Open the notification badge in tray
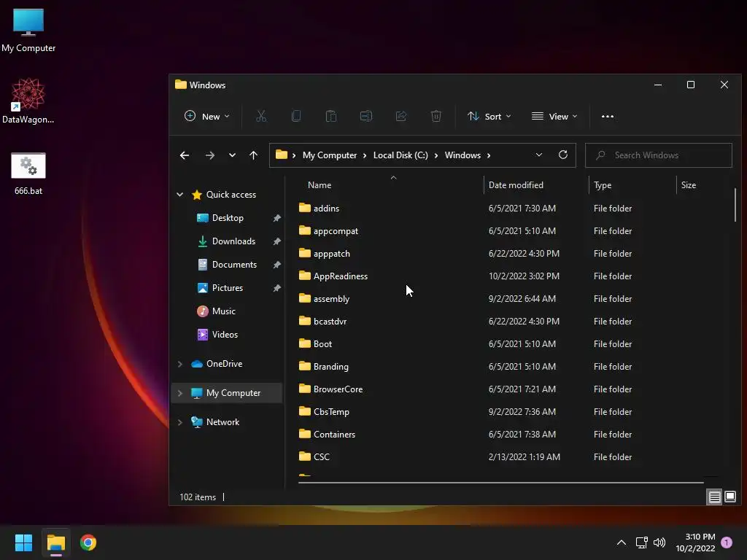This screenshot has width=747, height=560. click(727, 542)
